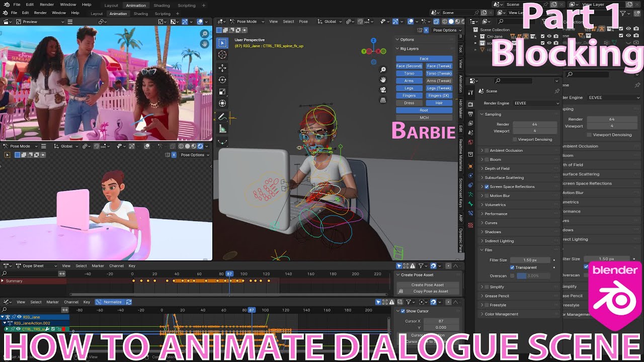
Task: Uncheck Show Cursor in graph editor sidebar
Action: (403, 311)
